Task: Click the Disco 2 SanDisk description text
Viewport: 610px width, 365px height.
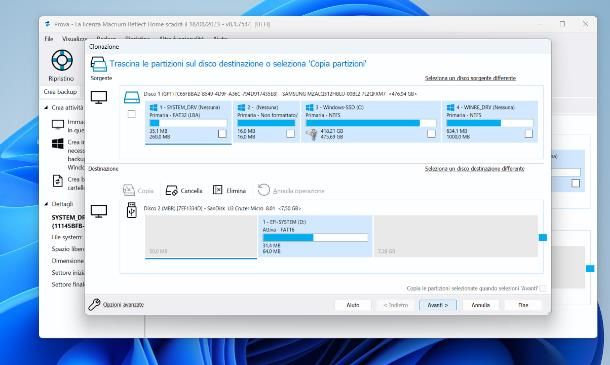Action: 222,209
